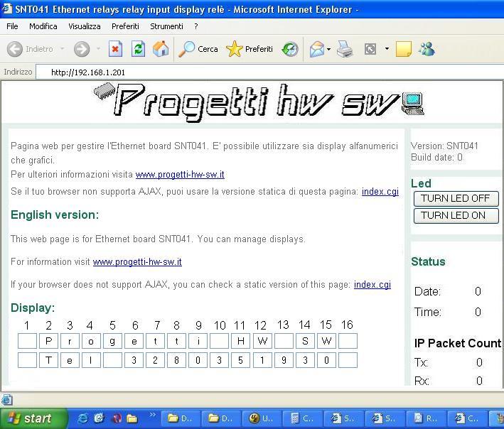This screenshot has height=429, width=504.
Task: Click 'English version:' heading
Action: pos(55,214)
